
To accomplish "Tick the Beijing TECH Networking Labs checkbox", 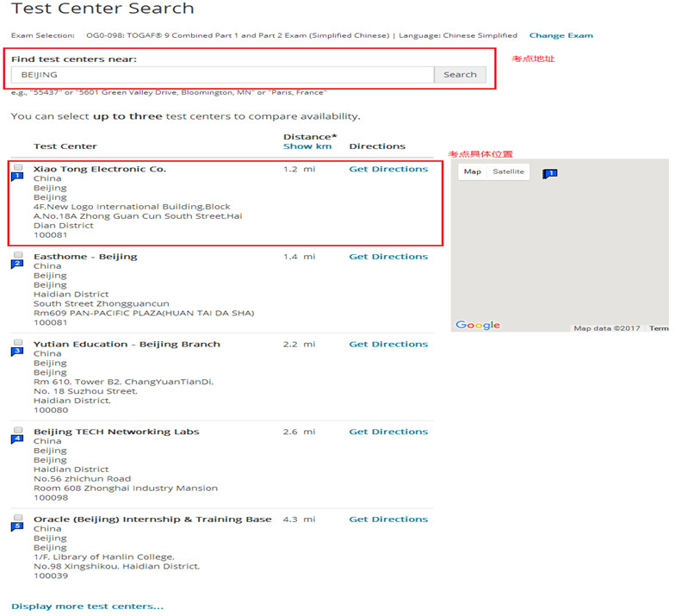I will click(x=18, y=430).
